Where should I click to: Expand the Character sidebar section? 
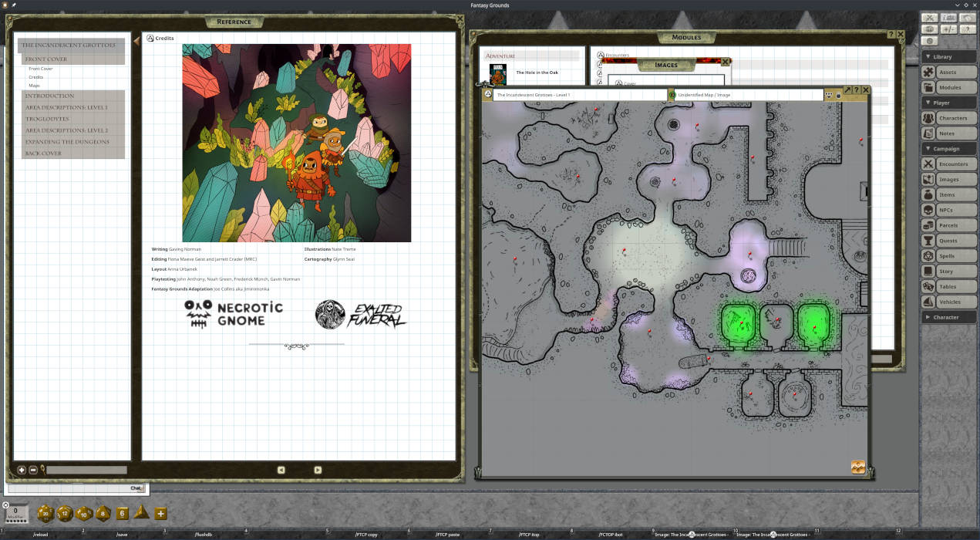[x=948, y=317]
